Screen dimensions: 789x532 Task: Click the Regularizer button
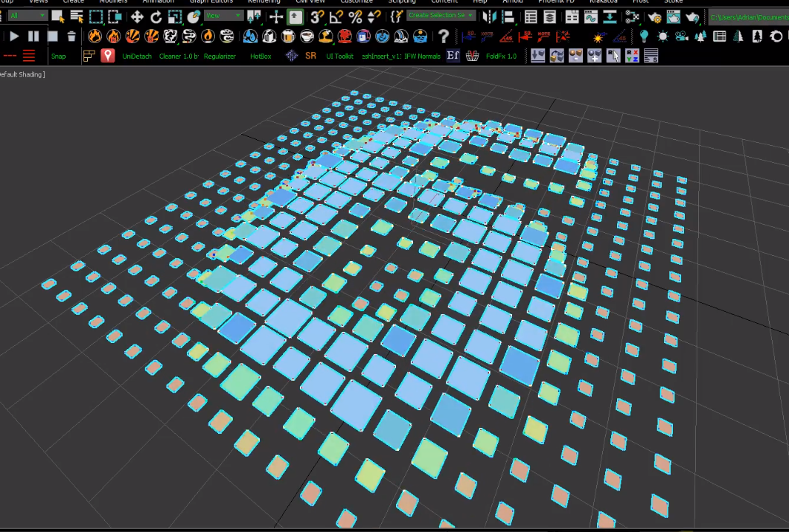pyautogui.click(x=220, y=57)
